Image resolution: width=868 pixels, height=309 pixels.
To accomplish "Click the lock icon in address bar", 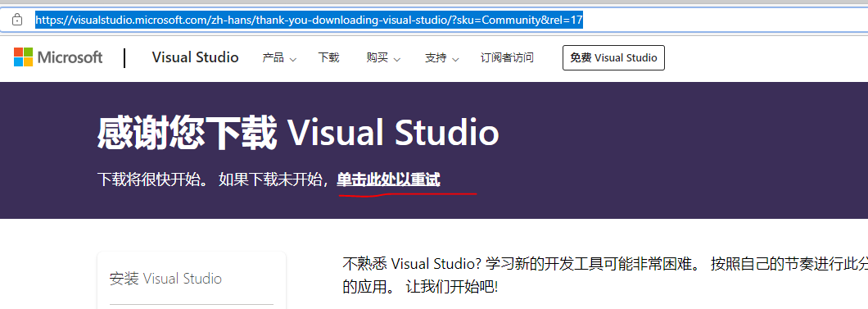I will point(17,20).
